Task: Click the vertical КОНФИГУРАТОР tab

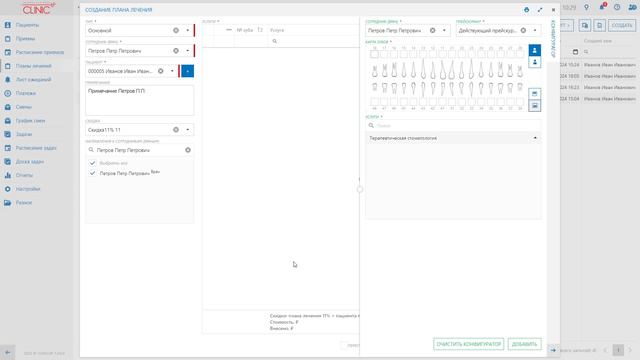Action: (x=553, y=38)
